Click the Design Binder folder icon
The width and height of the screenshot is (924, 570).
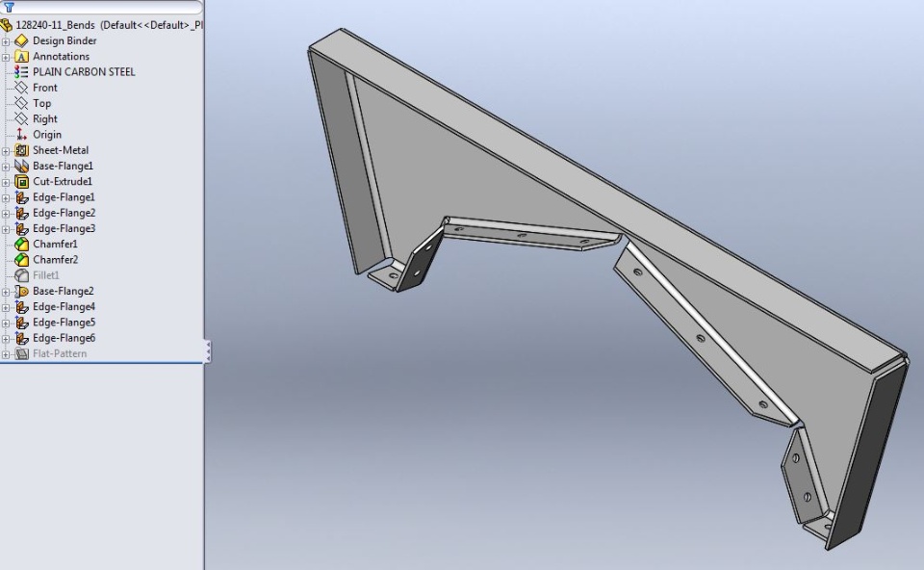tap(21, 40)
